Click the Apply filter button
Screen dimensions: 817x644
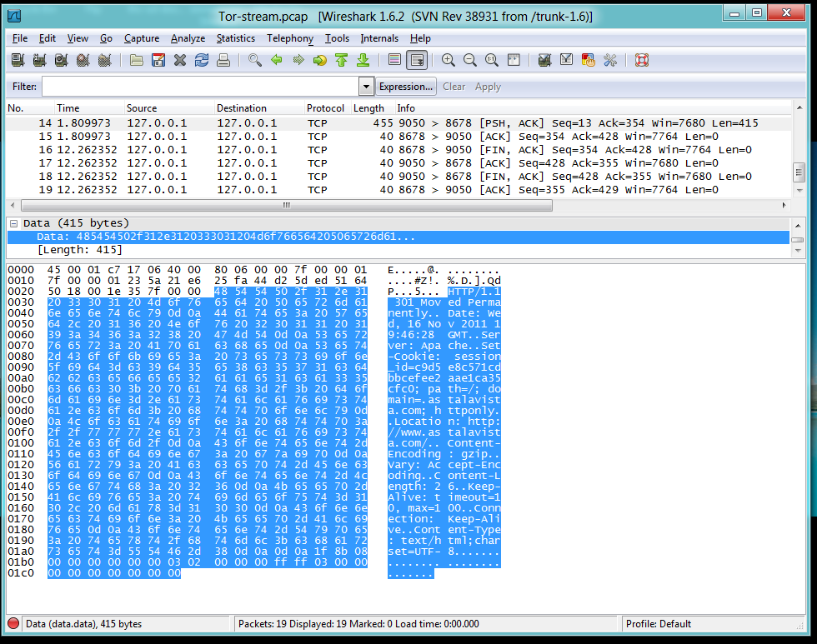point(488,87)
